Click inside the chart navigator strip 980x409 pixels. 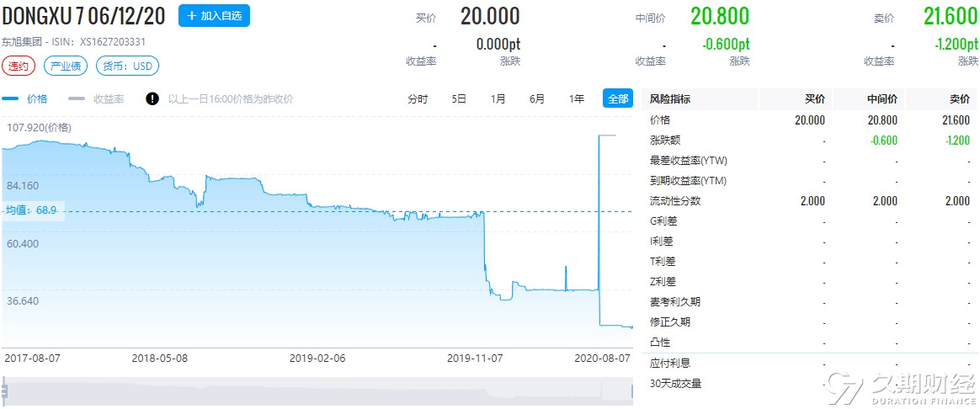tap(317, 390)
